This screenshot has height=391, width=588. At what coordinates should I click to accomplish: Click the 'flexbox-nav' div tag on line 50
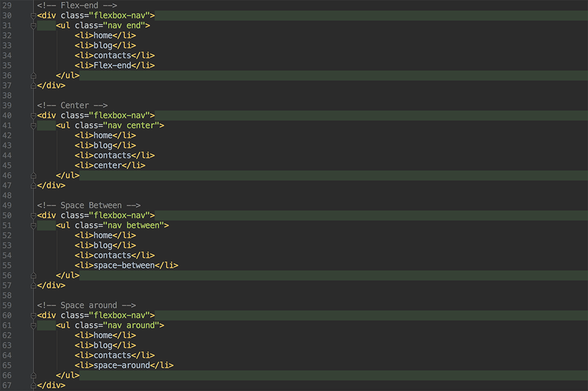point(96,215)
